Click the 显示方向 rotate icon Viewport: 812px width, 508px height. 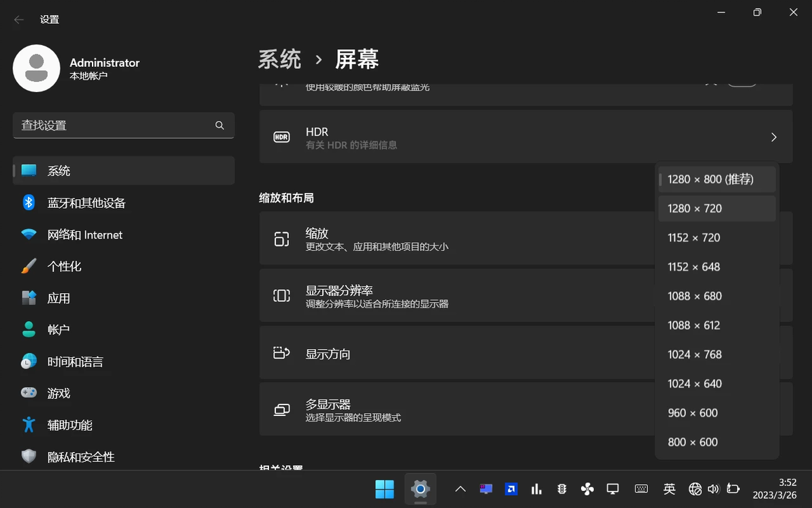pos(282,353)
